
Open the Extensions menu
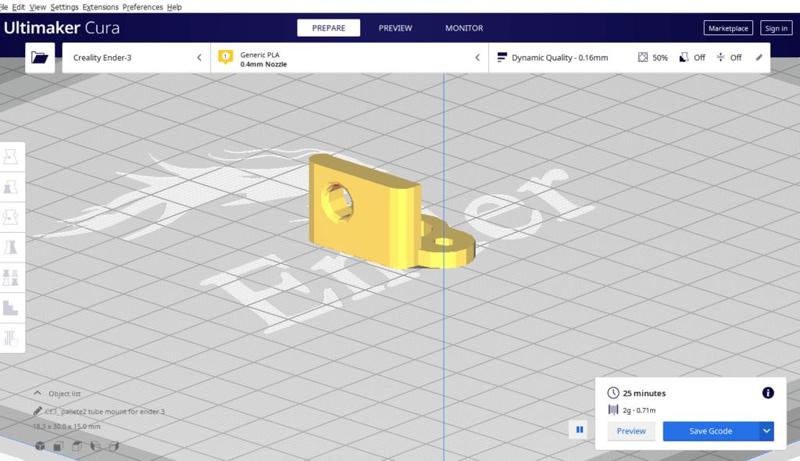100,7
